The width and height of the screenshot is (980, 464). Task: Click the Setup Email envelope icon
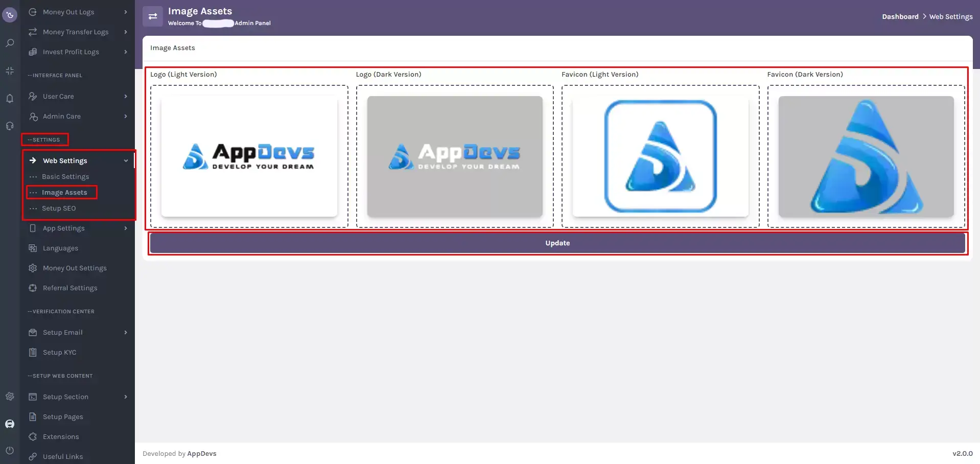coord(33,332)
